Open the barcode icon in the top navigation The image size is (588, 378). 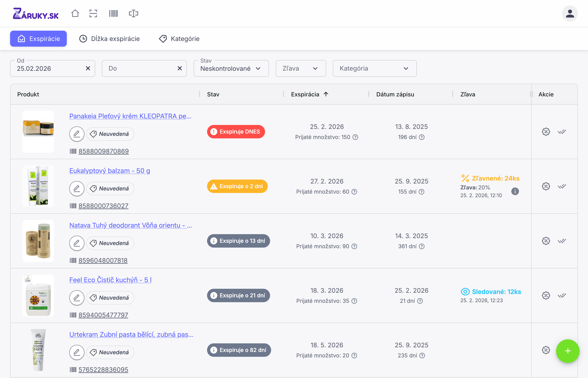113,13
